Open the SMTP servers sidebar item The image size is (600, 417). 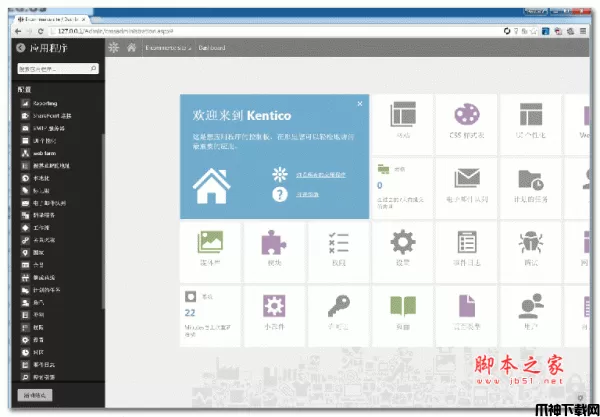coord(43,128)
